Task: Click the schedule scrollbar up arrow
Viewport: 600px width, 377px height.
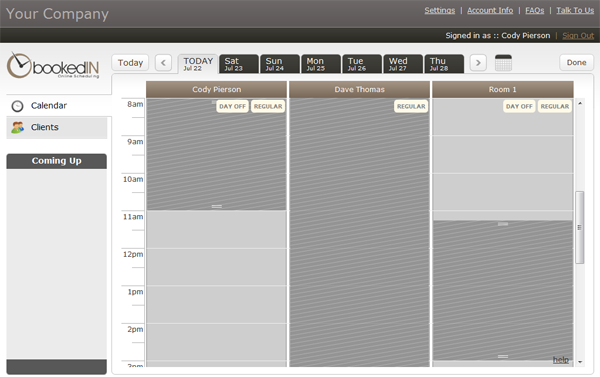Action: point(580,103)
